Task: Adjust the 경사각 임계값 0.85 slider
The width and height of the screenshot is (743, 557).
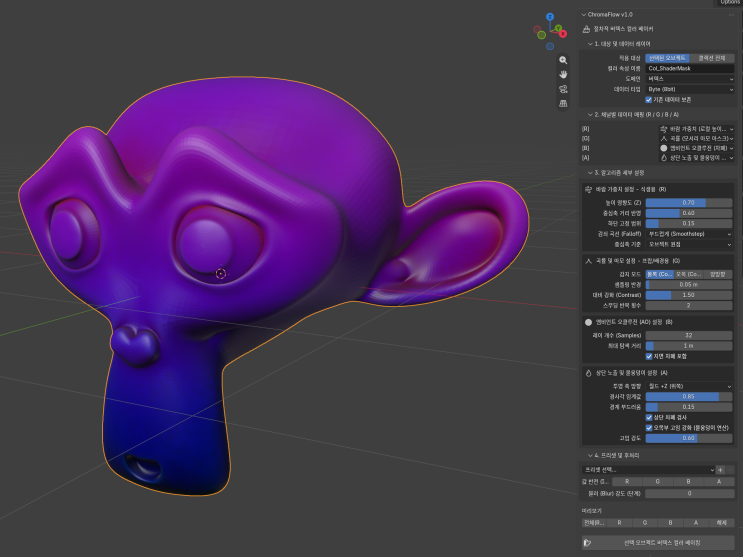Action: tap(689, 396)
